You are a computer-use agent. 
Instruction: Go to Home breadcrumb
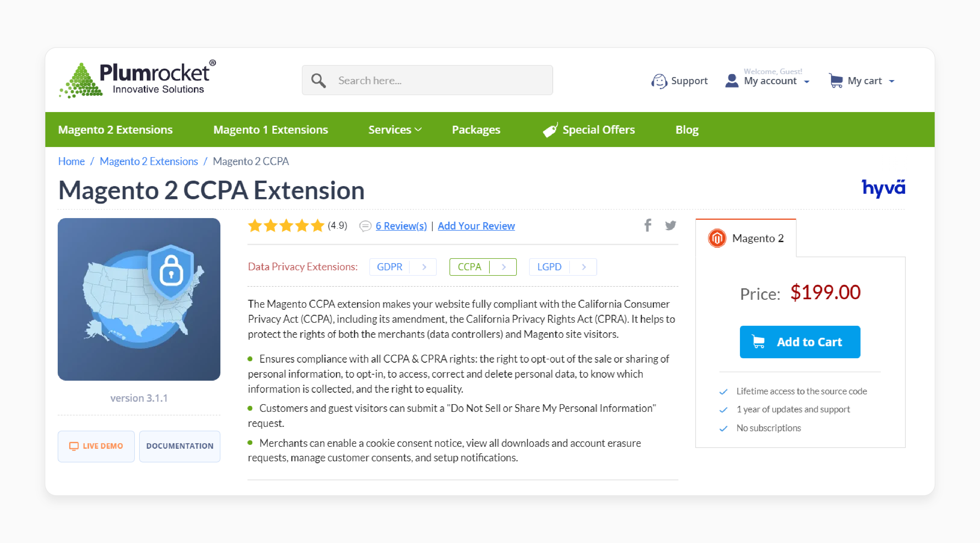pos(71,161)
